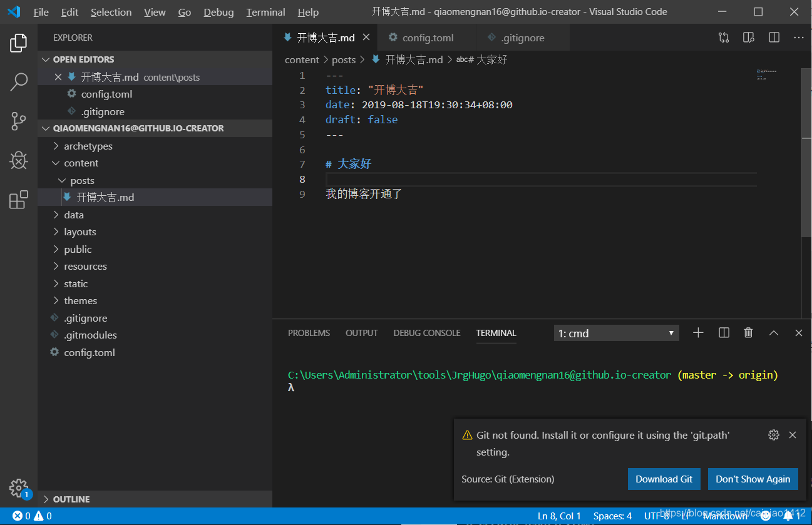Screen dimensions: 812x525
Task: Click the editor vertical scrollbar
Action: 806,152
